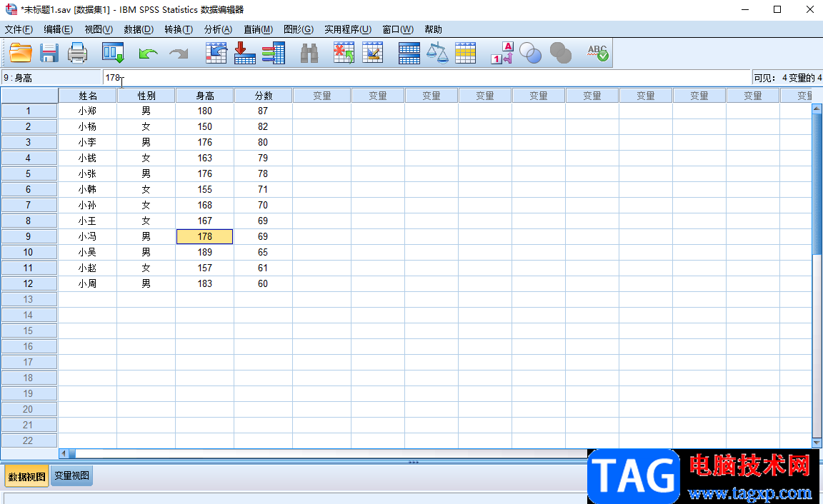Open the 帮助 menu

[434, 29]
